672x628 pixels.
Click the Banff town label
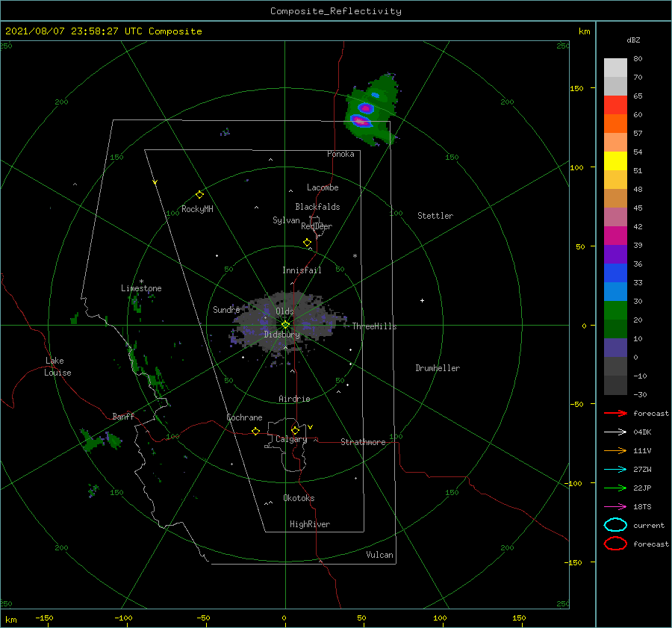click(123, 416)
